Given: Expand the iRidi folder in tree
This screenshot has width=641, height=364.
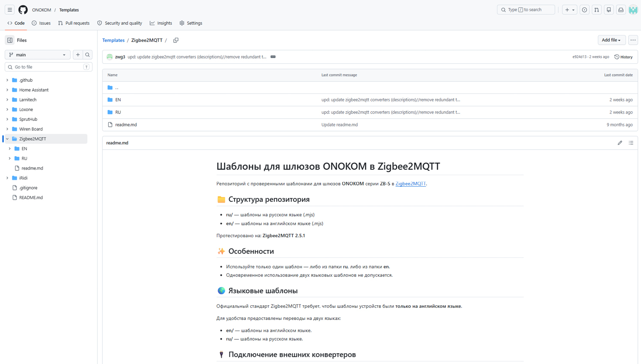Looking at the screenshot, I should point(7,178).
